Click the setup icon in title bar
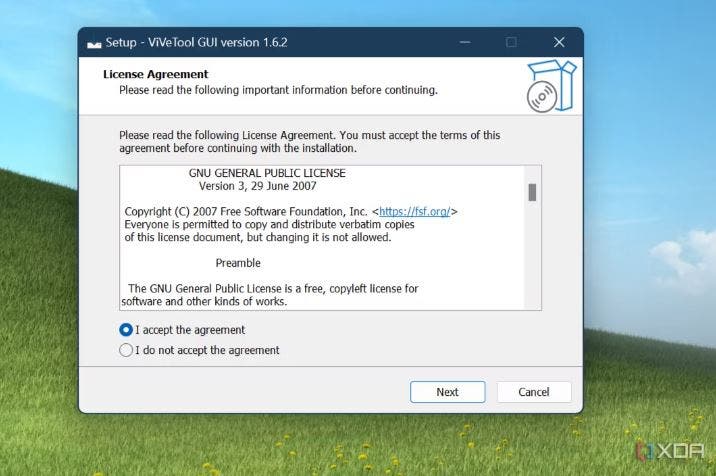The height and width of the screenshot is (476, 716). [x=94, y=43]
